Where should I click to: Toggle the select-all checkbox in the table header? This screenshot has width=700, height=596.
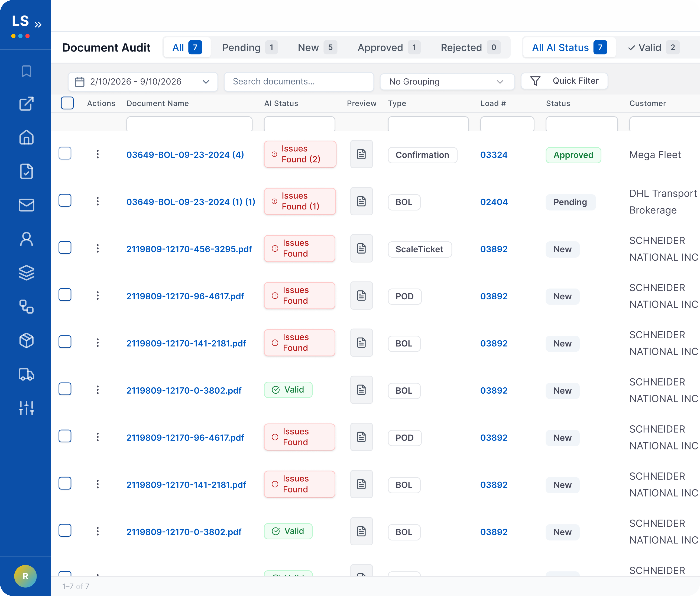pyautogui.click(x=67, y=103)
